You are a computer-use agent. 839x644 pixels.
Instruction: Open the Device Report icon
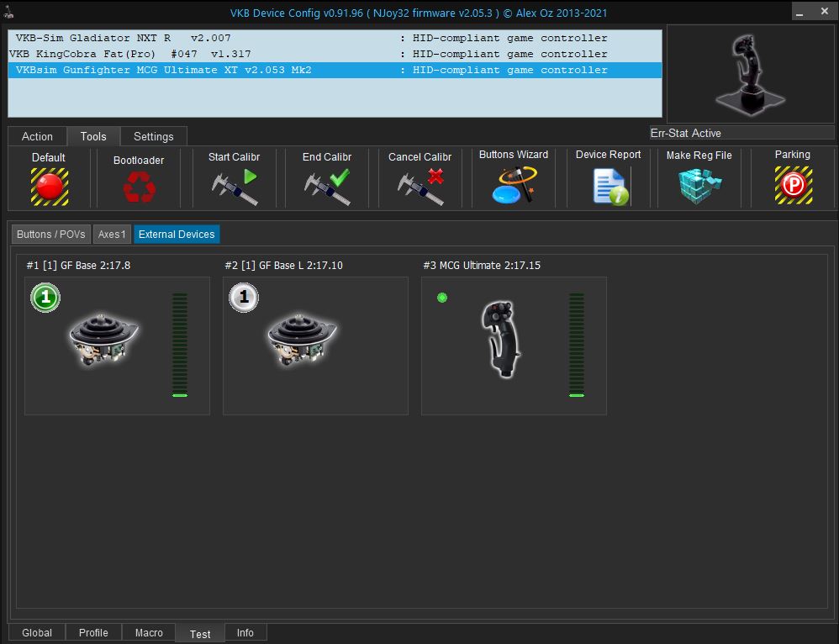click(x=609, y=186)
